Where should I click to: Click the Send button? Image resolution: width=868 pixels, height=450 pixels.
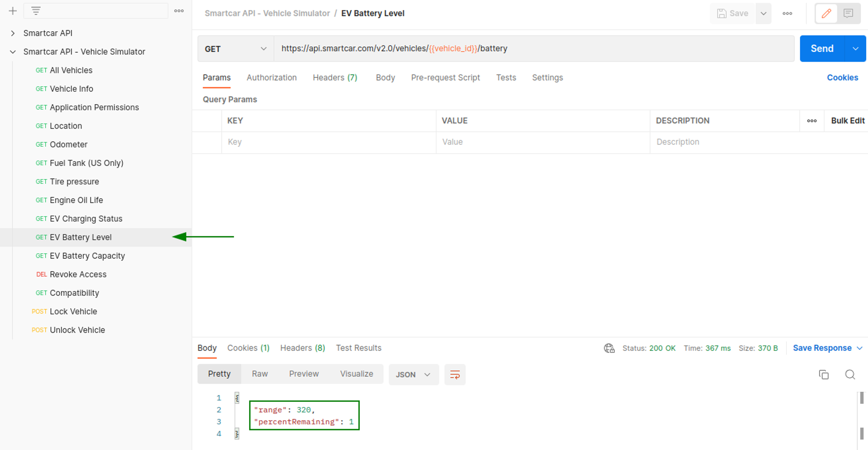(822, 49)
